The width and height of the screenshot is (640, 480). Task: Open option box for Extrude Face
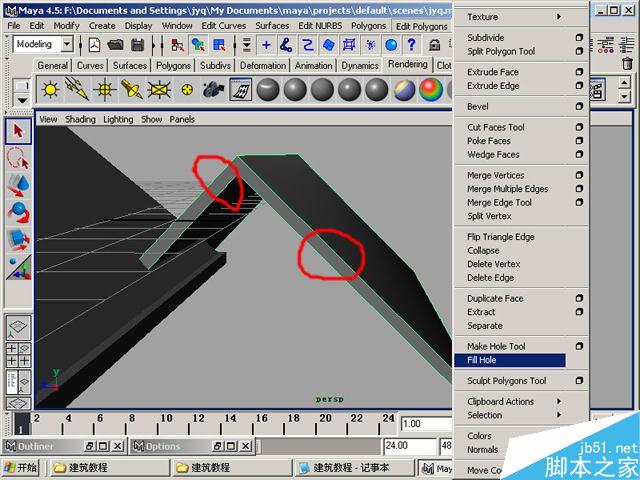tap(579, 72)
